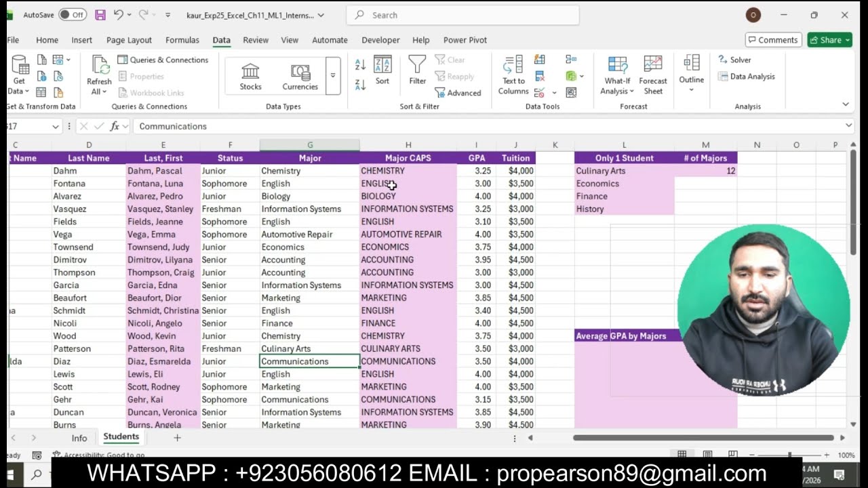Open the Sort dialog
This screenshot has width=868, height=488.
click(382, 70)
